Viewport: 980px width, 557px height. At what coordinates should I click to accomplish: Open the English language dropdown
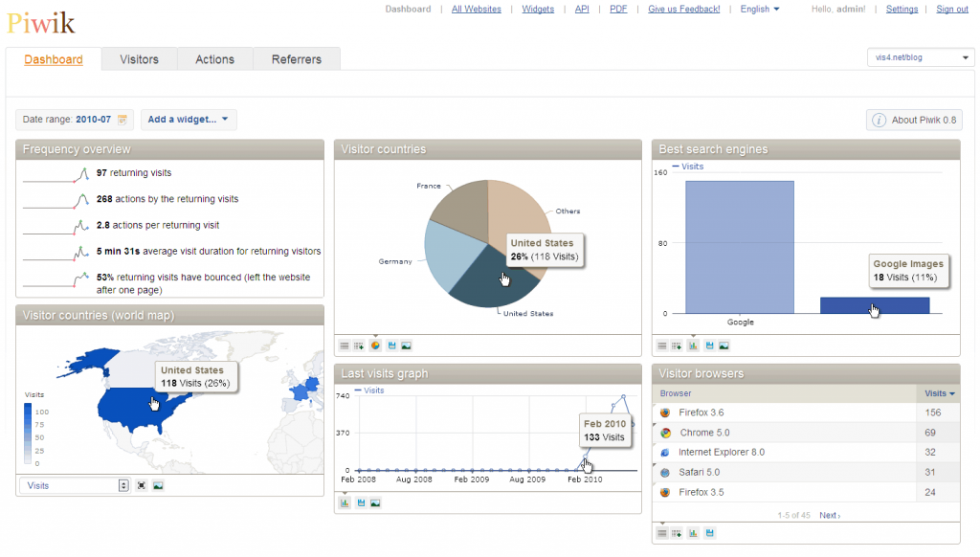[760, 10]
